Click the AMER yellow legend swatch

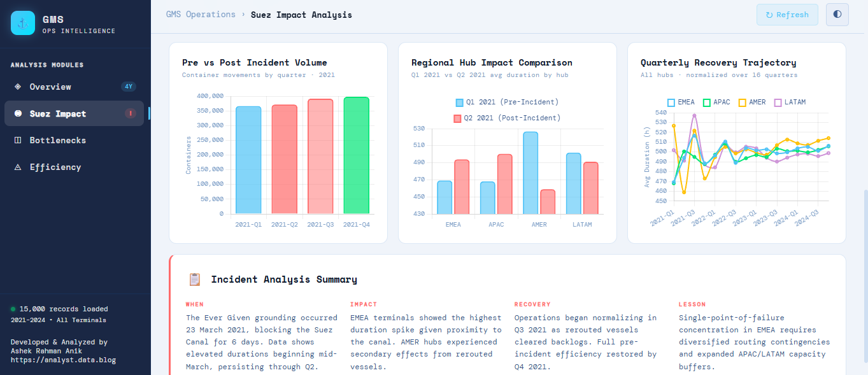coord(742,102)
